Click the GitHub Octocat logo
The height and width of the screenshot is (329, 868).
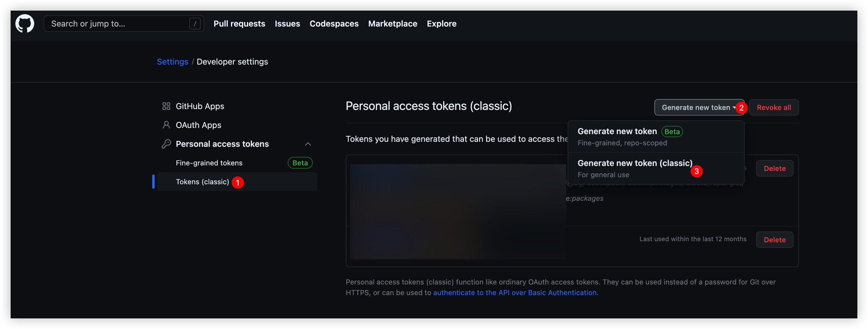coord(24,24)
